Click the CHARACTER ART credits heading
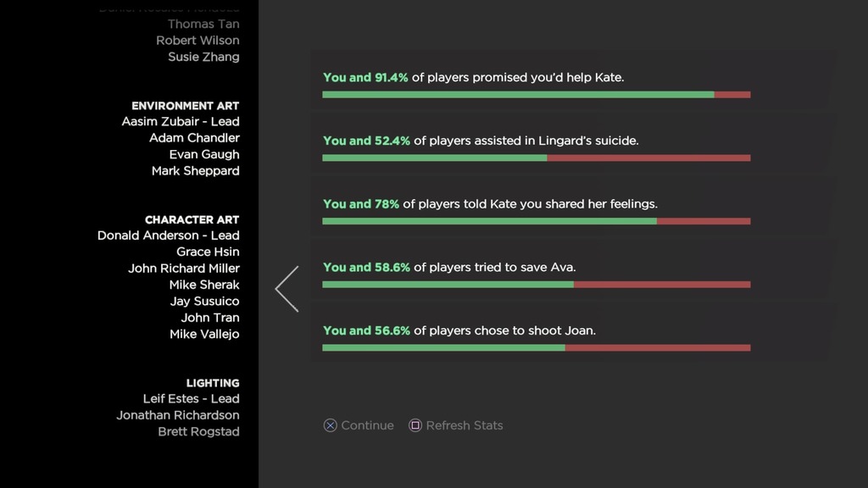Viewport: 868px width, 488px height. [192, 219]
